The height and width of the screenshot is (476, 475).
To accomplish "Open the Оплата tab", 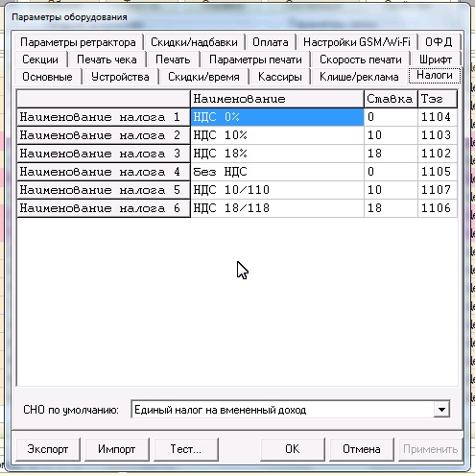I will pyautogui.click(x=271, y=42).
